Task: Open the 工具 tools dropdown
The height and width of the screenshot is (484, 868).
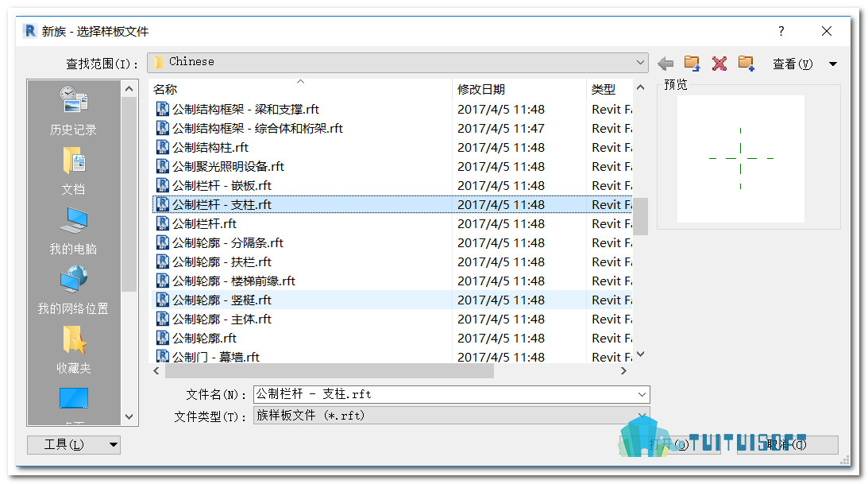Action: pos(74,444)
